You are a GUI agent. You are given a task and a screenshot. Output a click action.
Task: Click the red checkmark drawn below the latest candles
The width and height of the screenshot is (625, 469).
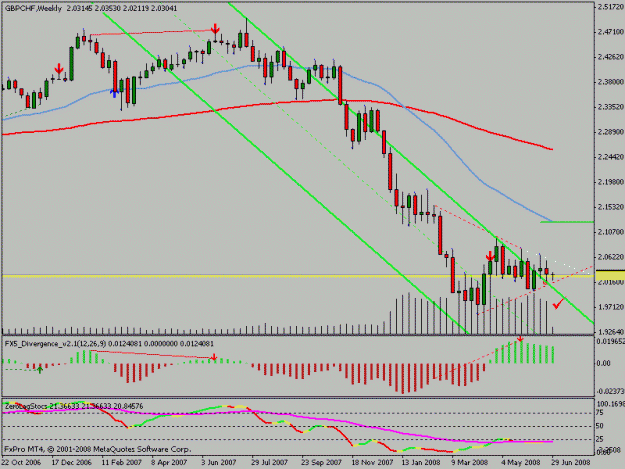558,303
